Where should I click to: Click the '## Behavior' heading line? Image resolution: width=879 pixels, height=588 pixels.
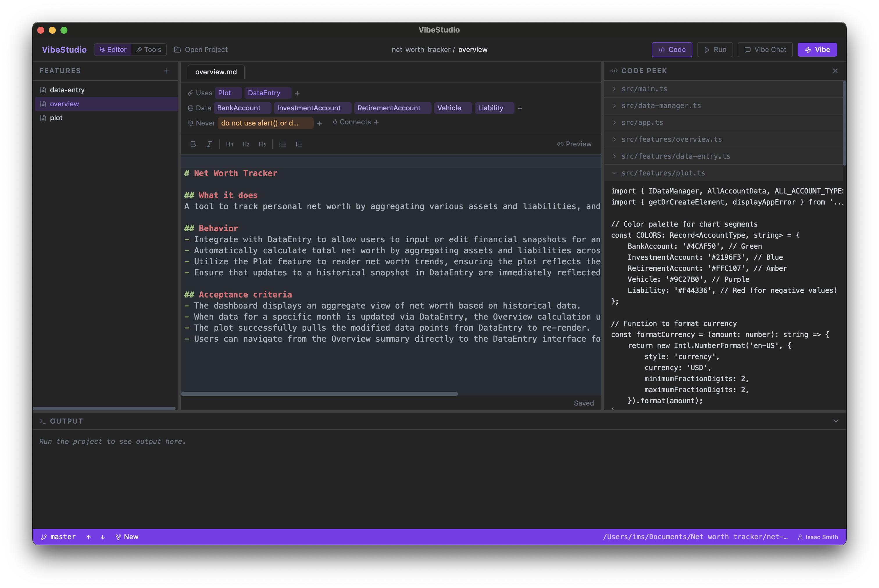pyautogui.click(x=211, y=228)
